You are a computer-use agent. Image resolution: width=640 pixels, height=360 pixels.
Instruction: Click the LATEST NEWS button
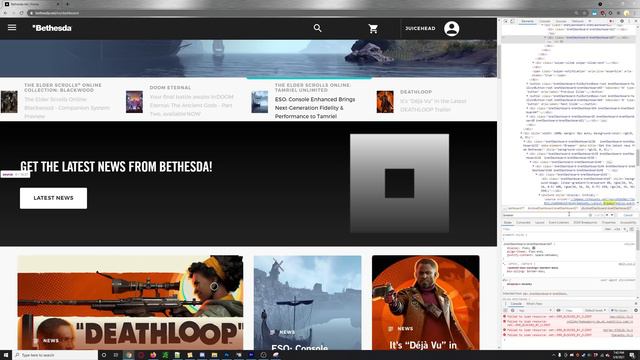53,198
